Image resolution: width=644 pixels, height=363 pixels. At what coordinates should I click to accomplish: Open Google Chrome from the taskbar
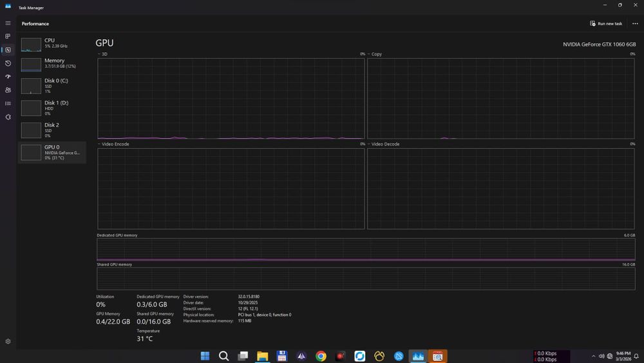321,356
